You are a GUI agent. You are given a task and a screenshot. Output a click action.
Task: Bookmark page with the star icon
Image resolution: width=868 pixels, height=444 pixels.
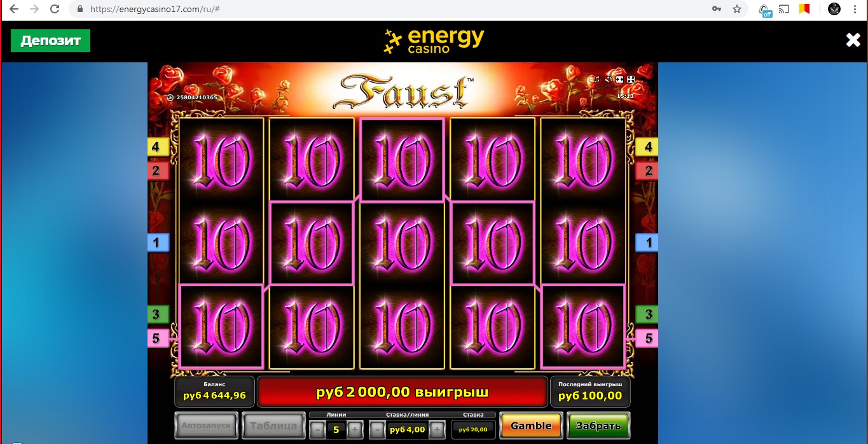tap(737, 10)
